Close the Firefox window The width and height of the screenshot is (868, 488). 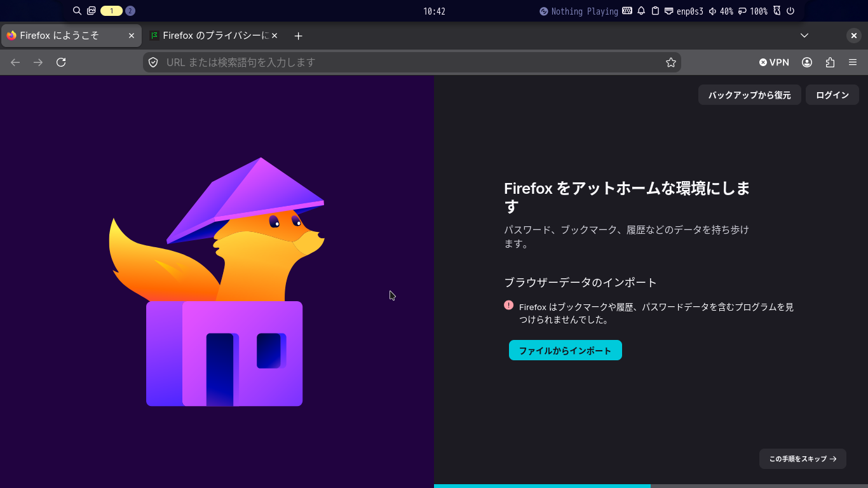point(854,36)
